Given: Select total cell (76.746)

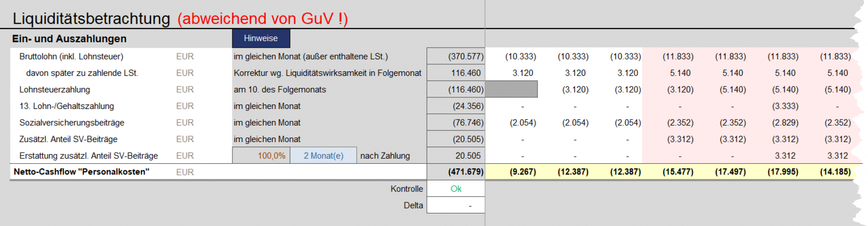Looking at the screenshot, I should pyautogui.click(x=456, y=123).
